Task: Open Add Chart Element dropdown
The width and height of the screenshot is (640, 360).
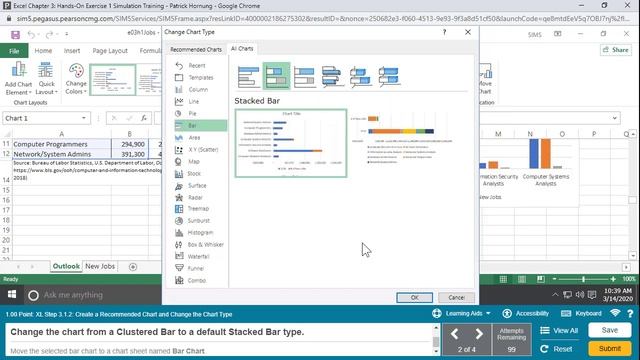Action: click(18, 78)
